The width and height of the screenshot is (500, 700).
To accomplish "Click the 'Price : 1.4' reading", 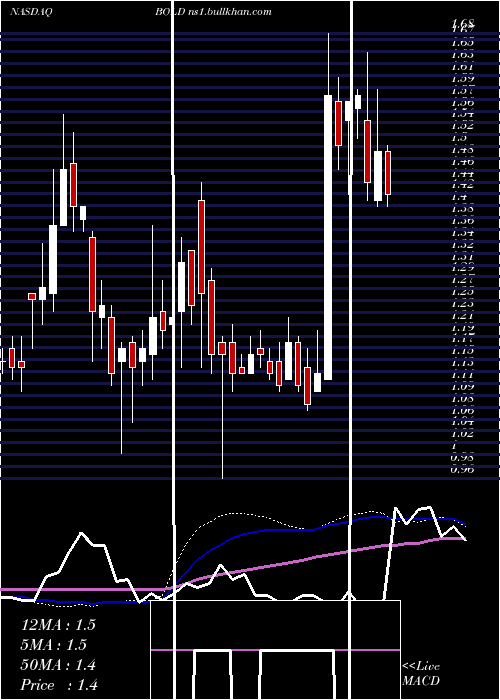I will (59, 685).
